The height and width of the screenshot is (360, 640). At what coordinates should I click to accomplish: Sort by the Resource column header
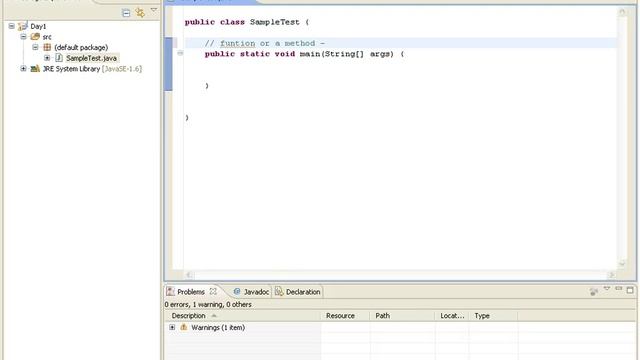(x=345, y=316)
